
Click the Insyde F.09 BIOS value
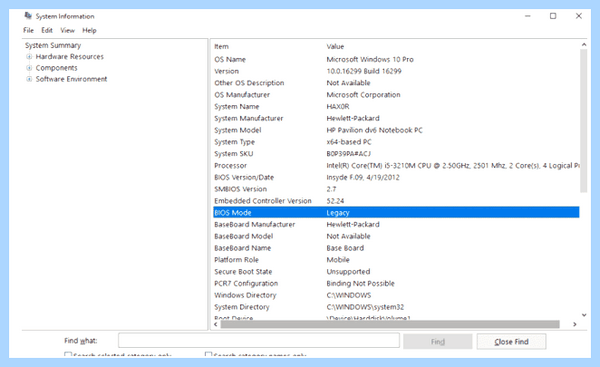[363, 178]
